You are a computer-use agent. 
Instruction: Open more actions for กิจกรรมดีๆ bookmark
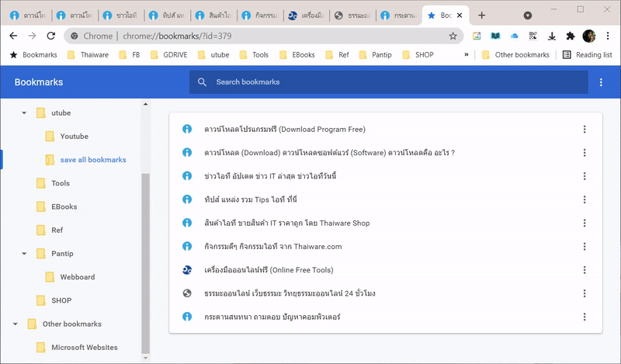coord(585,246)
